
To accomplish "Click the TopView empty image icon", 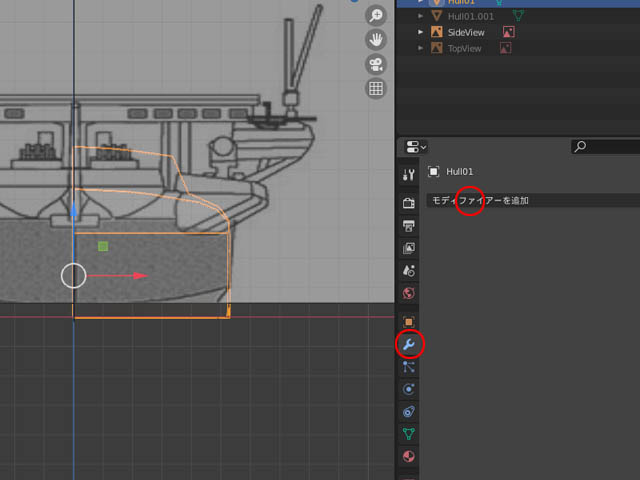I will [x=437, y=48].
